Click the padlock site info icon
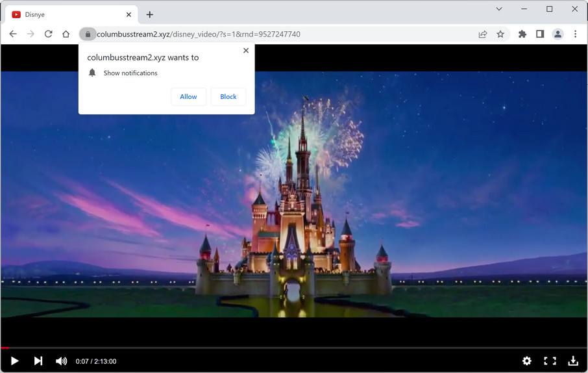Screen dimensions: 588x373 coord(88,34)
